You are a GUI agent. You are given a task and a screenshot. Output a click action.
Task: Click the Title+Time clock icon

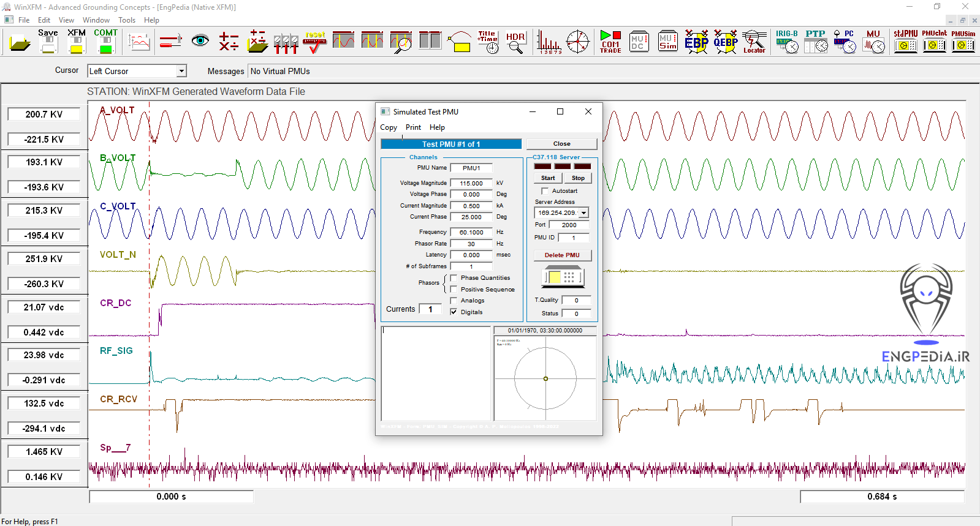click(488, 42)
